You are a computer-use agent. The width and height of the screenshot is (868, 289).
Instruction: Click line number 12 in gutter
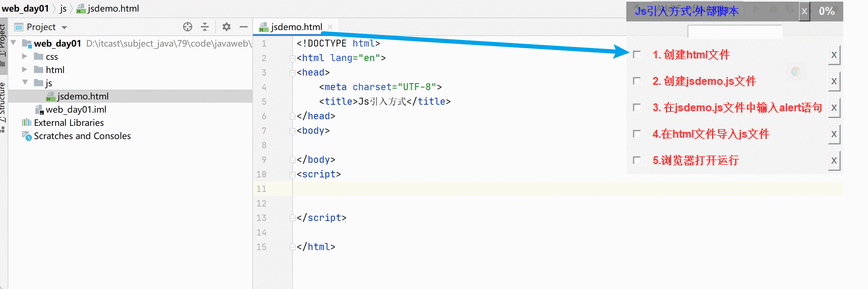tap(262, 203)
